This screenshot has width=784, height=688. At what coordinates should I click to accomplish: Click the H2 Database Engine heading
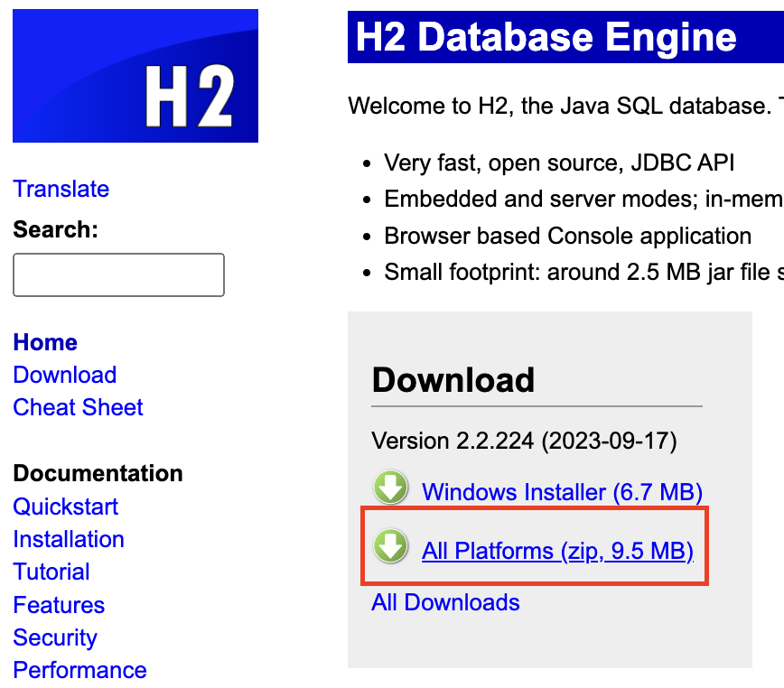[546, 37]
